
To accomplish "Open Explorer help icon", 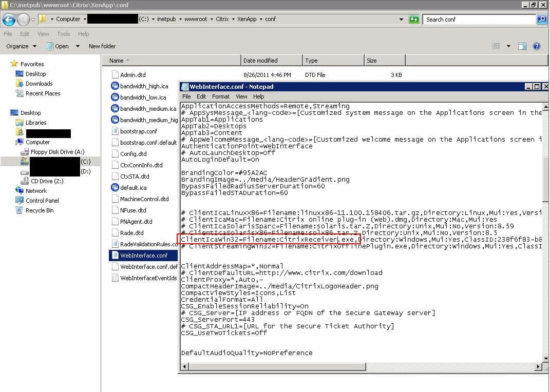I will [x=536, y=46].
